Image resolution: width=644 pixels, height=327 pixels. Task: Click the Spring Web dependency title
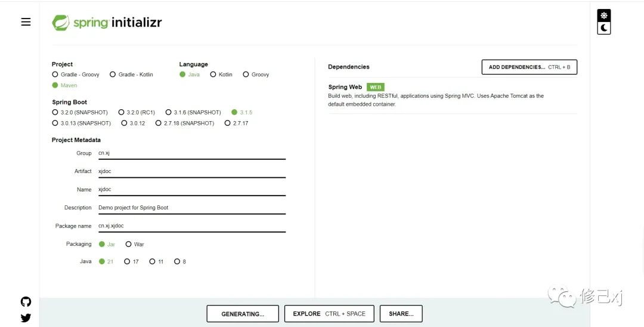(345, 87)
